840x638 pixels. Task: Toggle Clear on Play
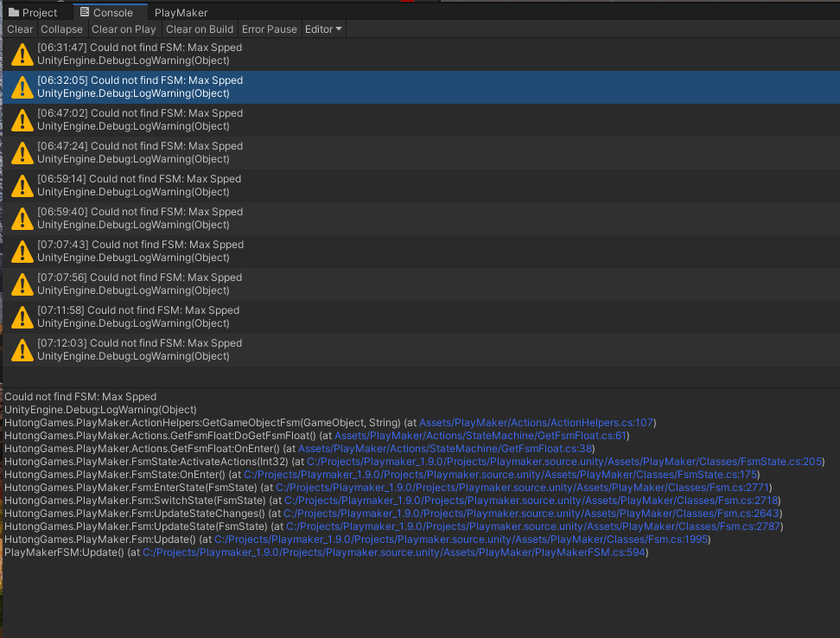pyautogui.click(x=124, y=29)
